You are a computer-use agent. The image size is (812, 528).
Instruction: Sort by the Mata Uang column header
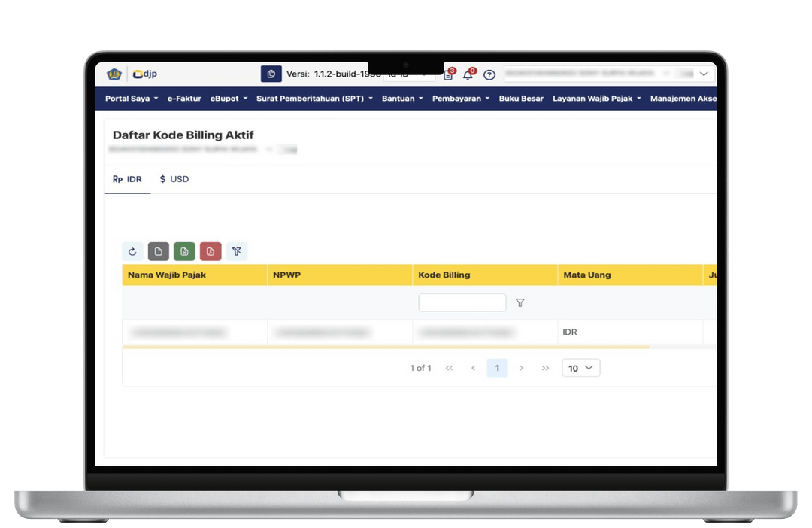point(630,275)
